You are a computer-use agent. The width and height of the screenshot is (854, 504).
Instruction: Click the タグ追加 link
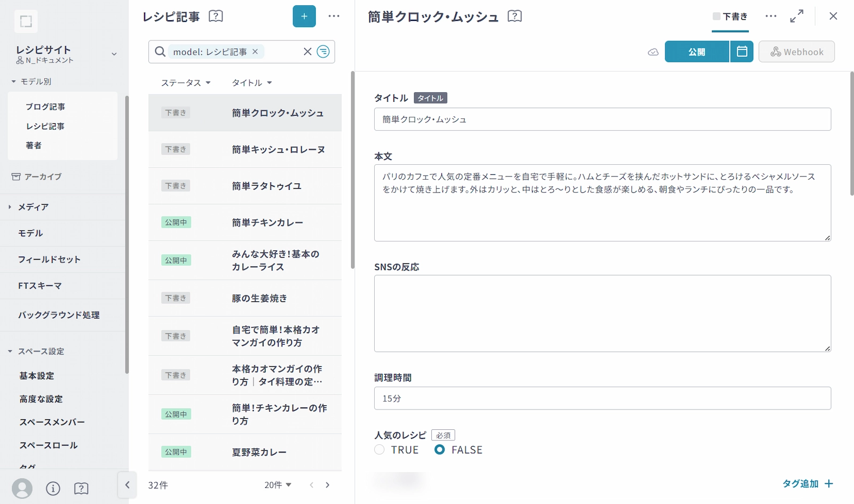coord(807,484)
